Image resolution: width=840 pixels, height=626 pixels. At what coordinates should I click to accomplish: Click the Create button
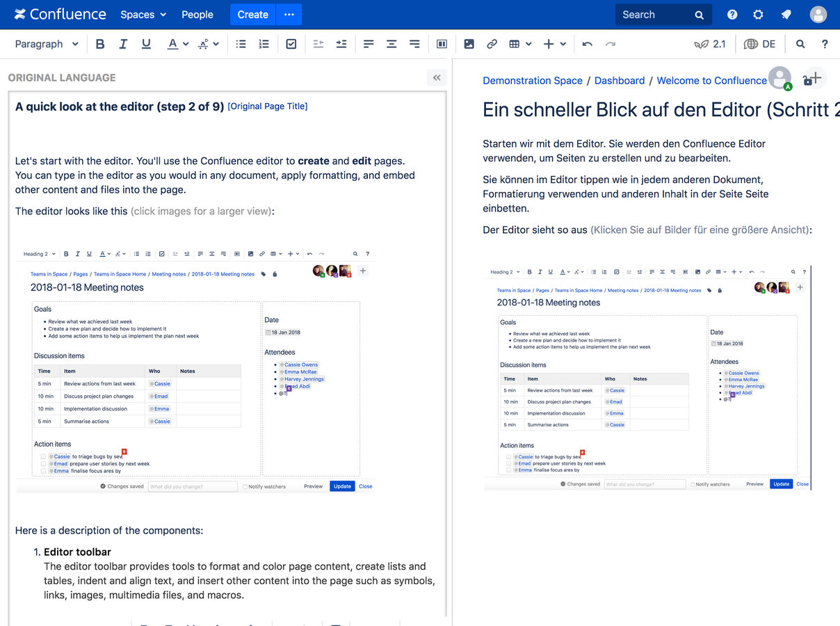point(252,15)
